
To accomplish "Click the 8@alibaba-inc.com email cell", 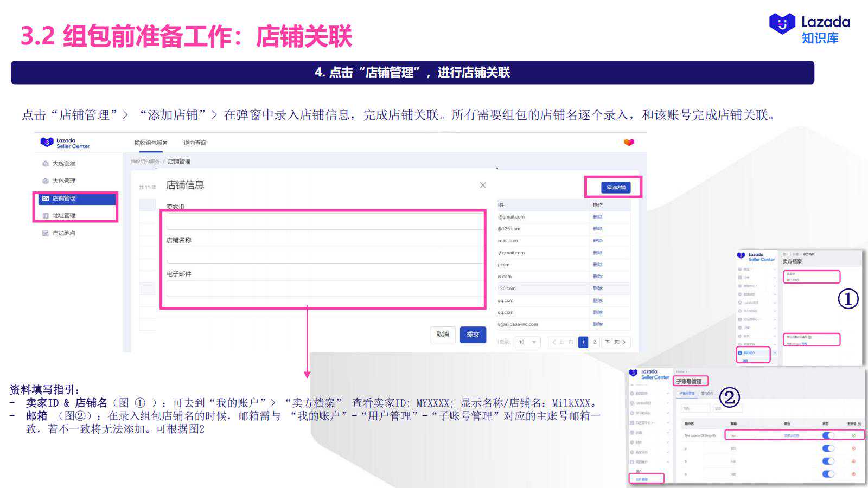I will (518, 324).
